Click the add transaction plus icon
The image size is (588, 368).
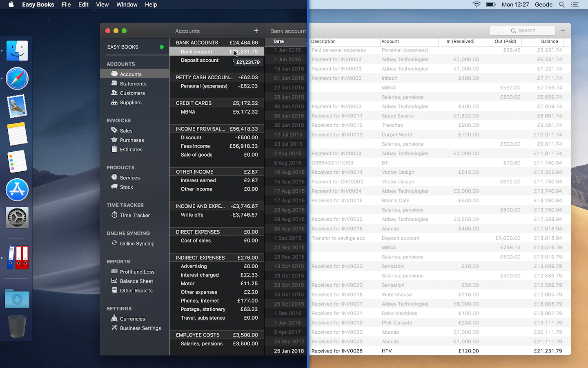(563, 31)
